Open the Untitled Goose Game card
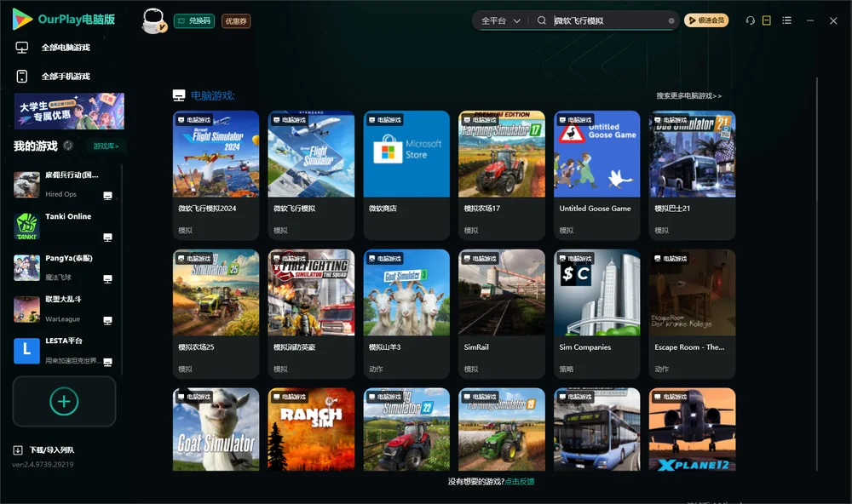The height and width of the screenshot is (504, 852). click(597, 175)
